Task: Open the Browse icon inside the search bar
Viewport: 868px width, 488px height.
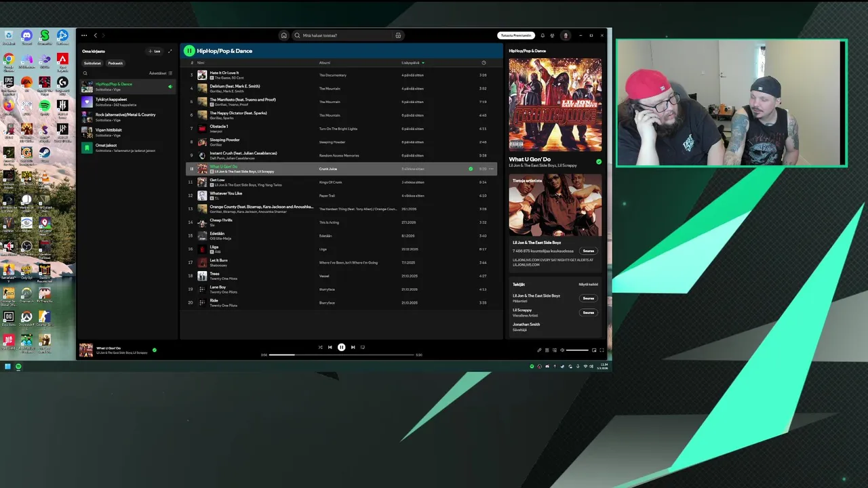Action: click(x=398, y=35)
